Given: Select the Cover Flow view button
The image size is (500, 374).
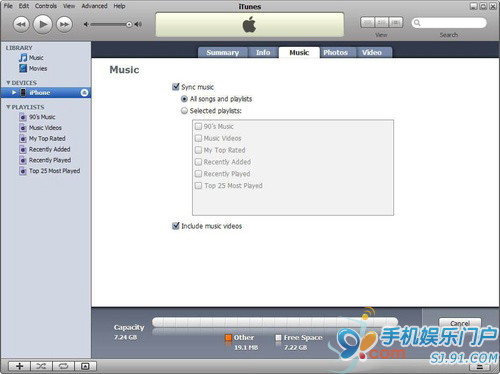Looking at the screenshot, I should (x=396, y=22).
